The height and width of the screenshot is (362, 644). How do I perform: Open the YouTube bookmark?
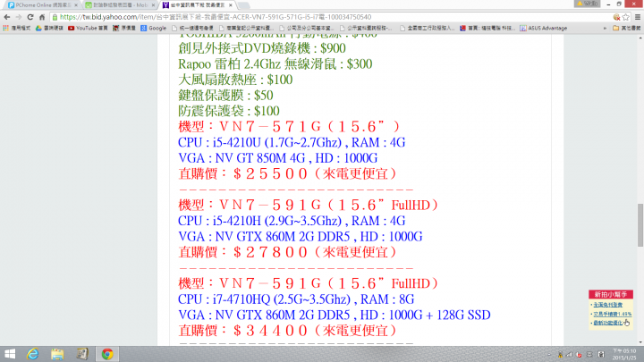tap(88, 28)
